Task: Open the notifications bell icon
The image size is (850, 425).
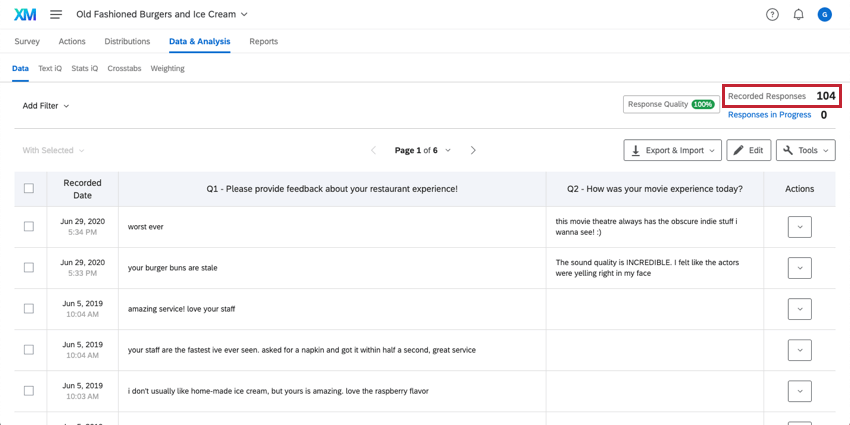Action: (799, 15)
